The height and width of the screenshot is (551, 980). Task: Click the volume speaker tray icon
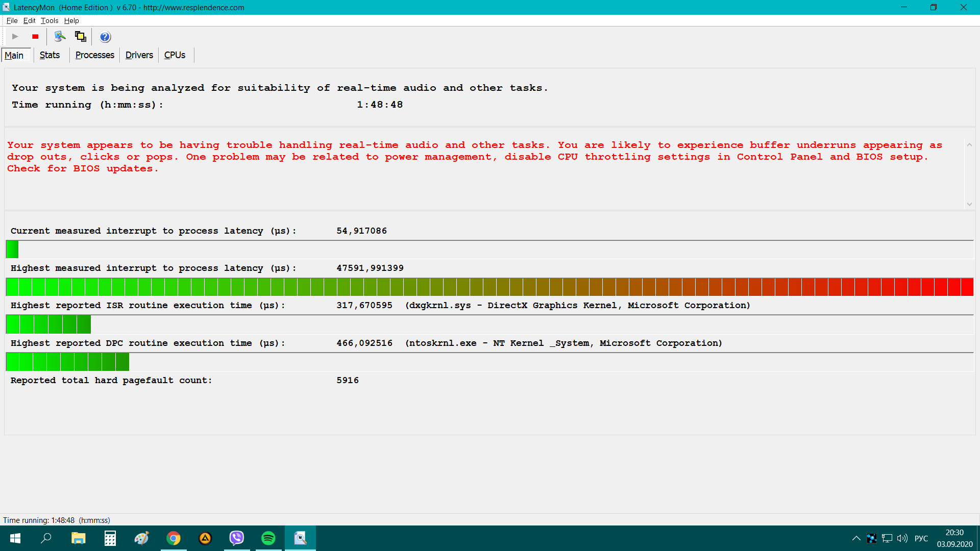(902, 538)
